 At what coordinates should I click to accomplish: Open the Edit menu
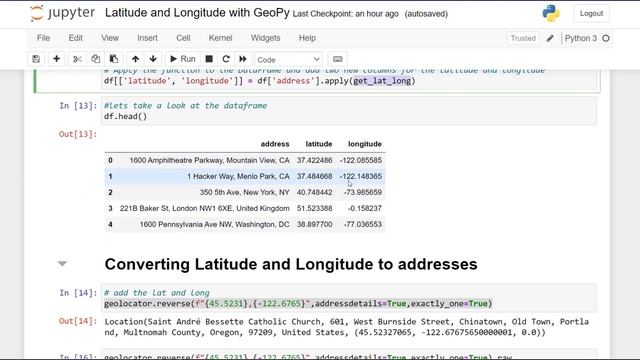point(76,38)
